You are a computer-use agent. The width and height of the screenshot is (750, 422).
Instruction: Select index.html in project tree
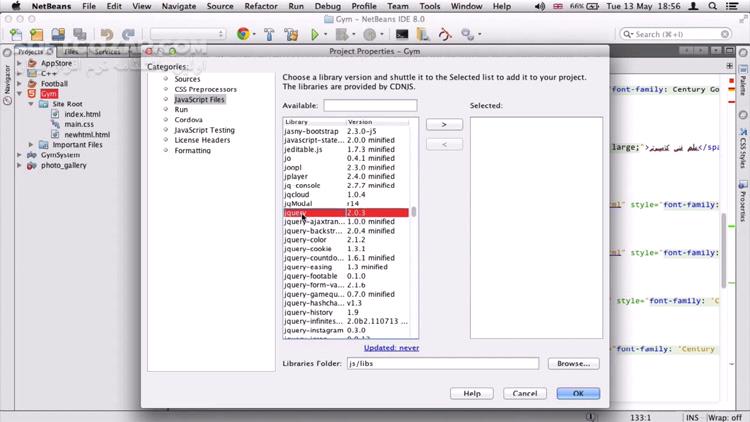(82, 114)
